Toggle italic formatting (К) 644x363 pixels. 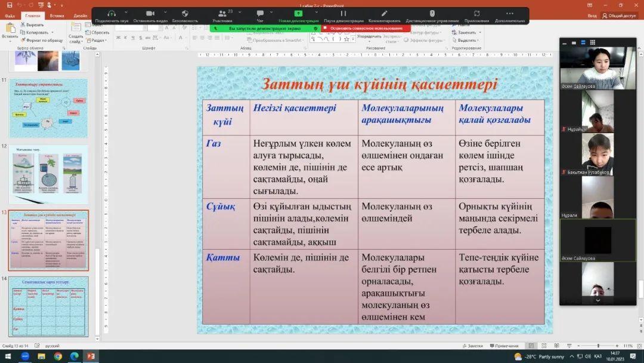(x=125, y=38)
